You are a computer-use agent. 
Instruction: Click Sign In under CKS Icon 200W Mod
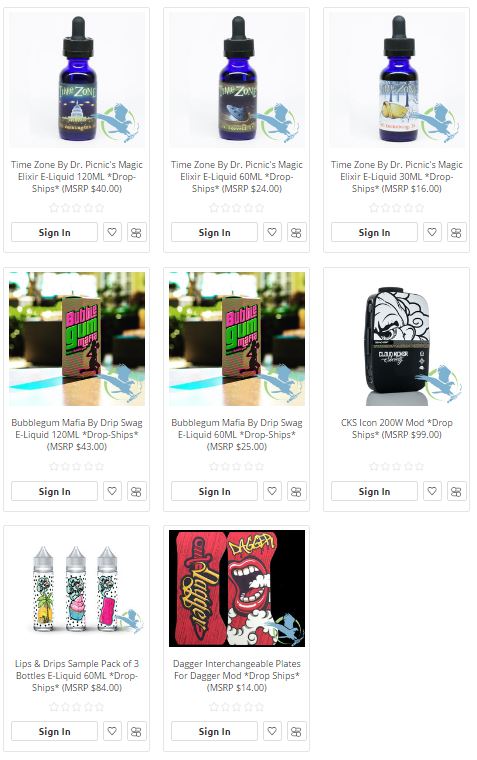pos(374,491)
